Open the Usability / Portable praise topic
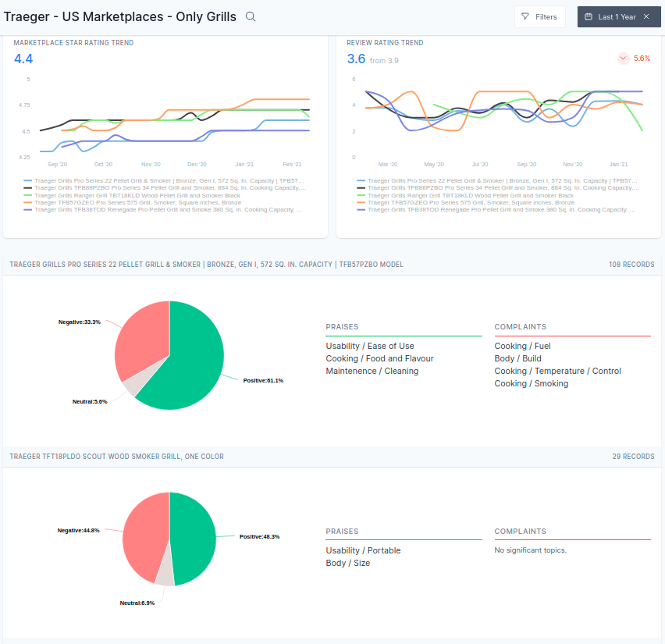 pos(363,550)
